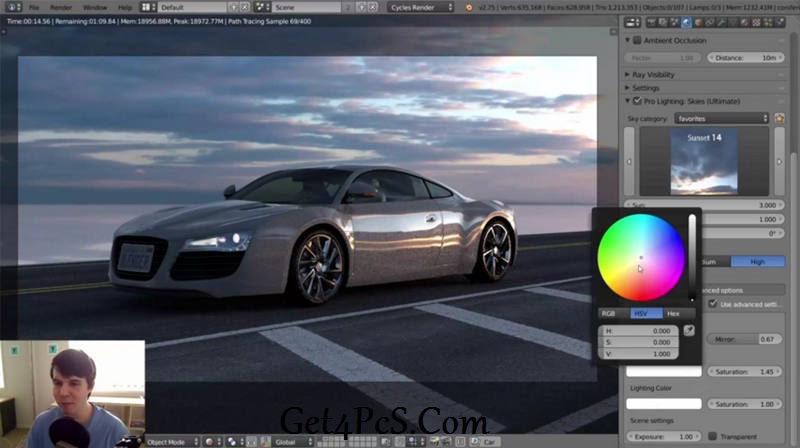Open the Modifiers wrench tab icon

(721, 22)
